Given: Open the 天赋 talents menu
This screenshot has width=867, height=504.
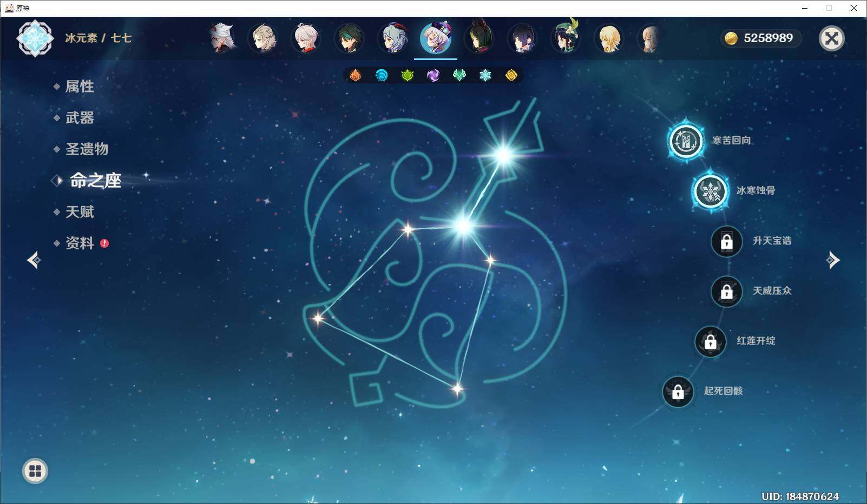Looking at the screenshot, I should click(80, 212).
